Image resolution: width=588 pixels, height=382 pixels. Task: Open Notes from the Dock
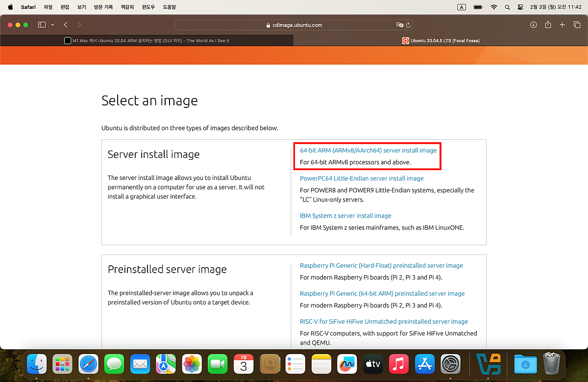coord(321,364)
